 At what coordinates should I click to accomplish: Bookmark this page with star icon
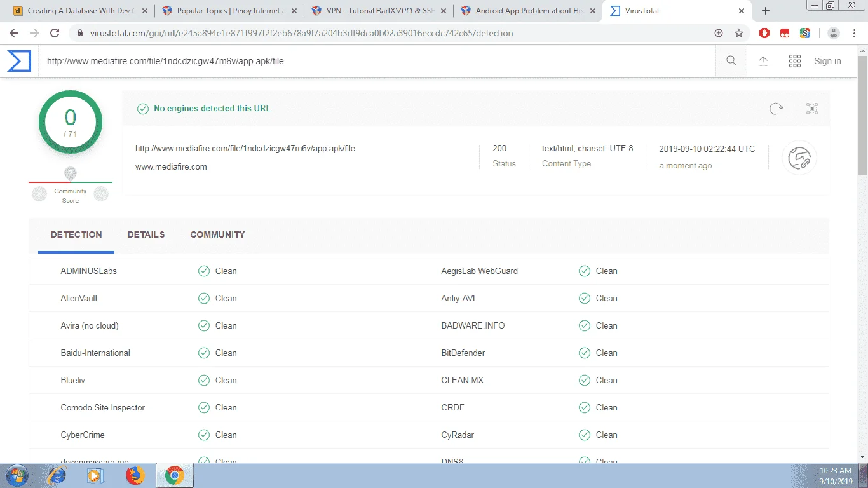tap(739, 33)
